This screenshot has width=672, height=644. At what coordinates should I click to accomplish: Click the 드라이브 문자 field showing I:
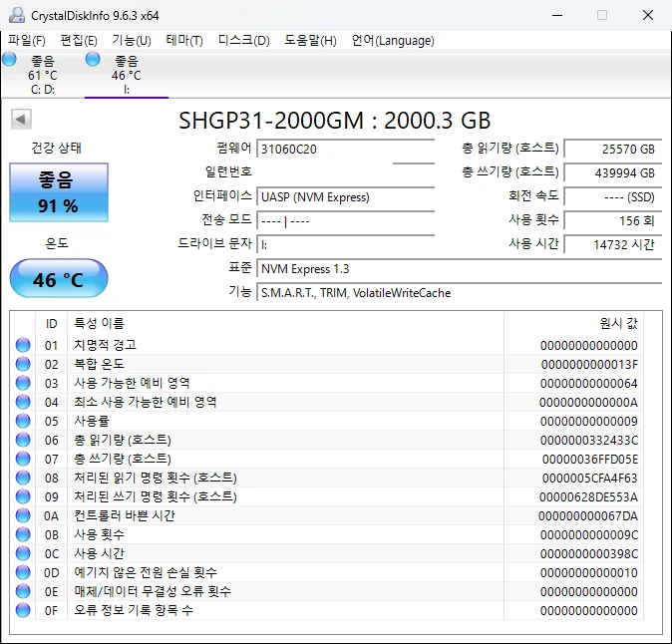point(345,245)
